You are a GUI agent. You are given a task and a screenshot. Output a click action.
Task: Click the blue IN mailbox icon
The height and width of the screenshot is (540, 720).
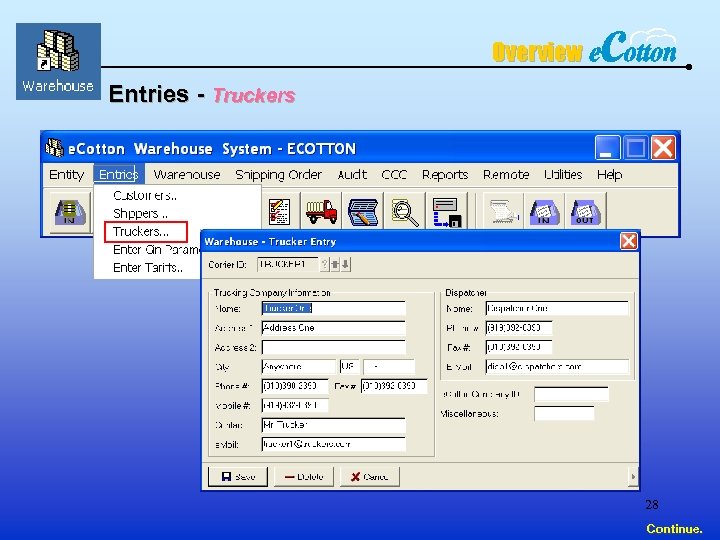pyautogui.click(x=545, y=212)
